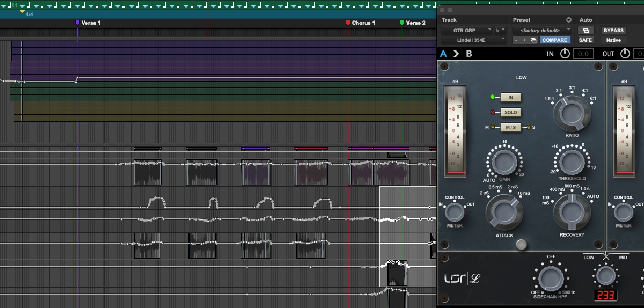Image resolution: width=644 pixels, height=308 pixels.
Task: Click the SIDECHAIN HPF knob
Action: pyautogui.click(x=550, y=278)
